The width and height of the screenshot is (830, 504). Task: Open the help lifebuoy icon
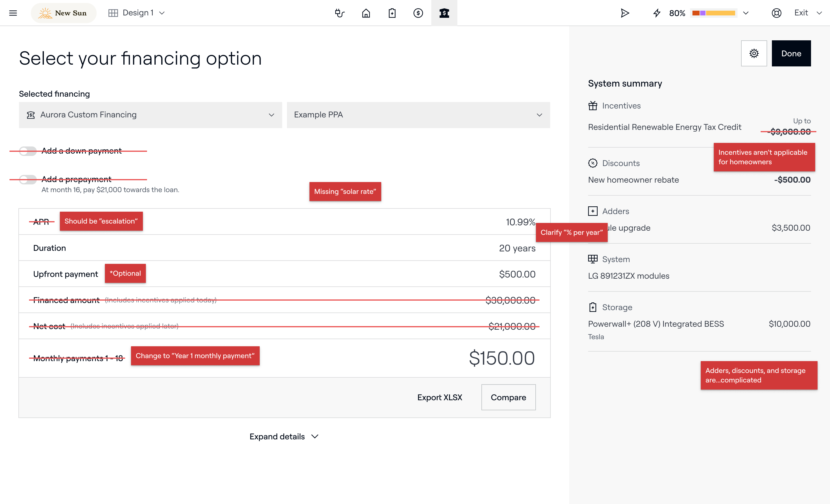(x=776, y=13)
